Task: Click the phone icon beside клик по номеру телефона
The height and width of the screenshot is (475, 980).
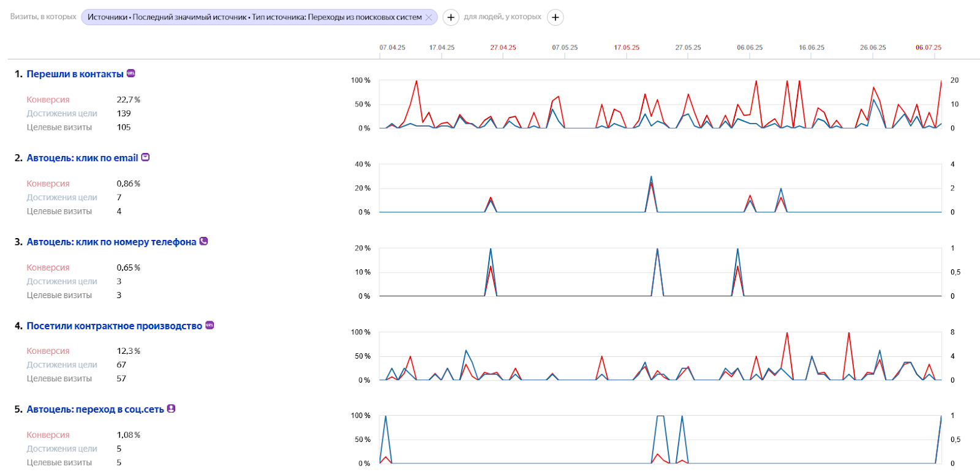Action: (x=203, y=241)
